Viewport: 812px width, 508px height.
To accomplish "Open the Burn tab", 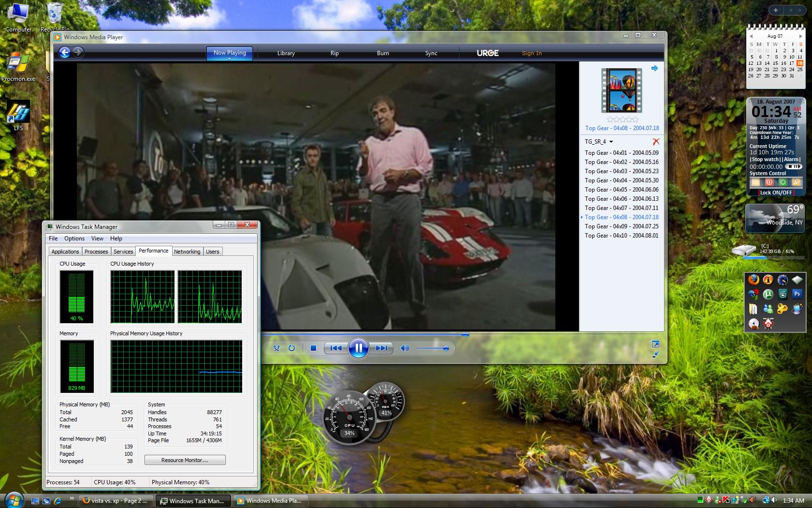I will pyautogui.click(x=383, y=53).
